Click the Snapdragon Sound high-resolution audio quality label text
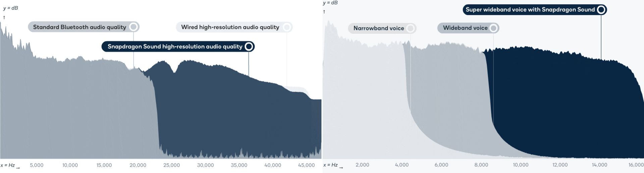Viewport: 644px width, 173px height. (175, 47)
